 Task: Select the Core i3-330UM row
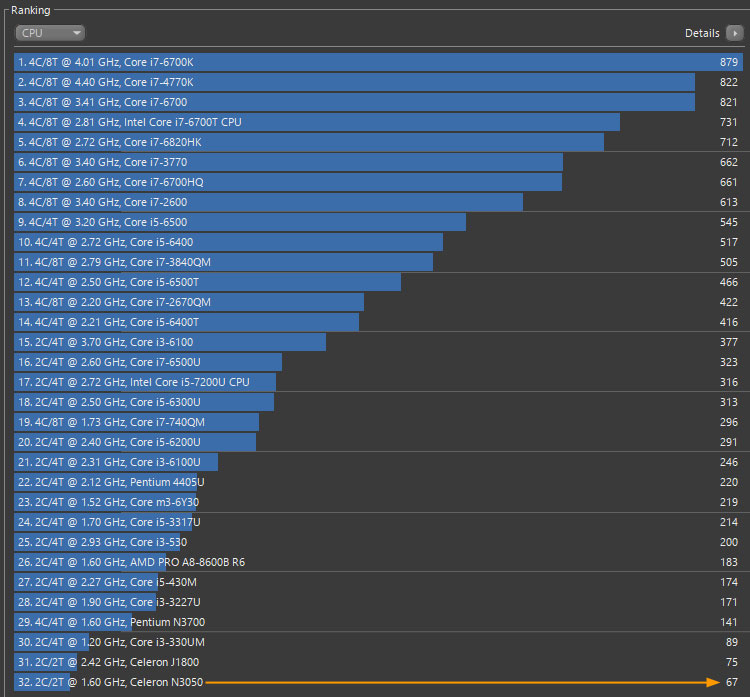click(x=378, y=642)
